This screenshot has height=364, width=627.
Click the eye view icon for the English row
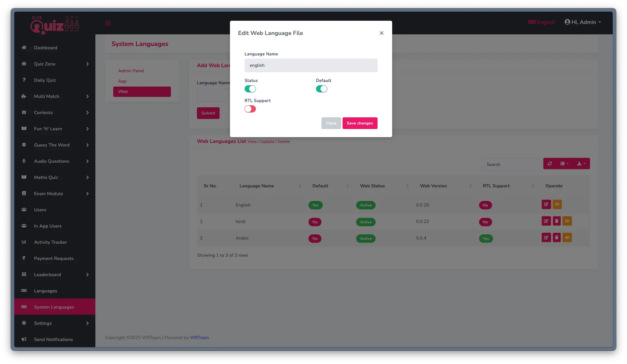(x=557, y=204)
